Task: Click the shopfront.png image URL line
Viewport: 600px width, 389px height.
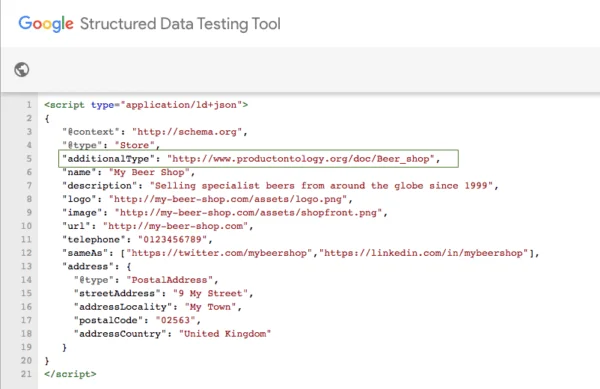Action: point(225,212)
